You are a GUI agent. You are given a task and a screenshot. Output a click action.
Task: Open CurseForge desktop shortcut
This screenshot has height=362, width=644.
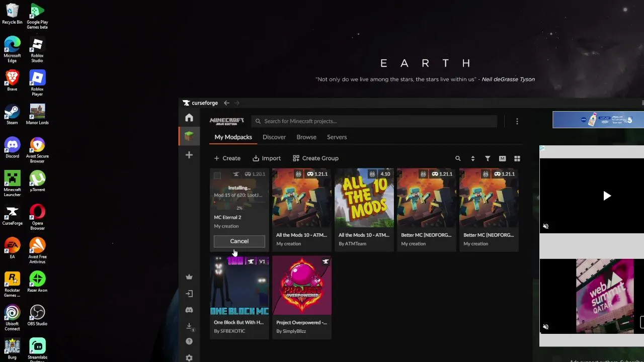(12, 215)
